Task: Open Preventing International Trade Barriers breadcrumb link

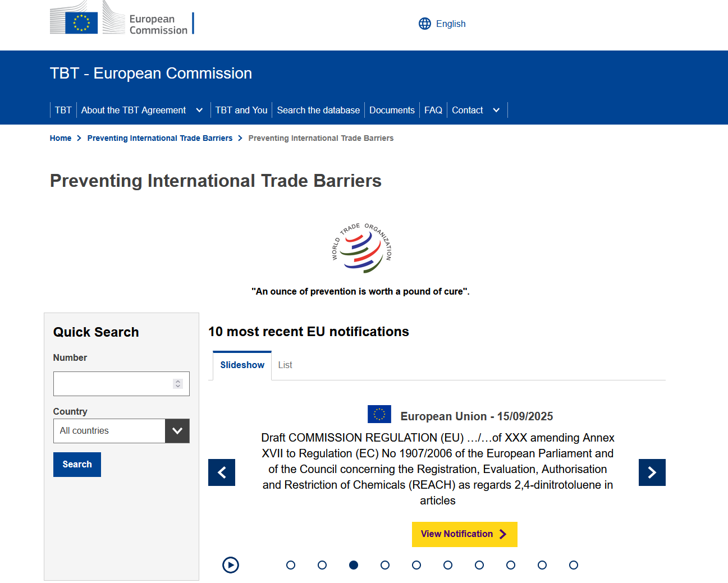Action: tap(160, 138)
